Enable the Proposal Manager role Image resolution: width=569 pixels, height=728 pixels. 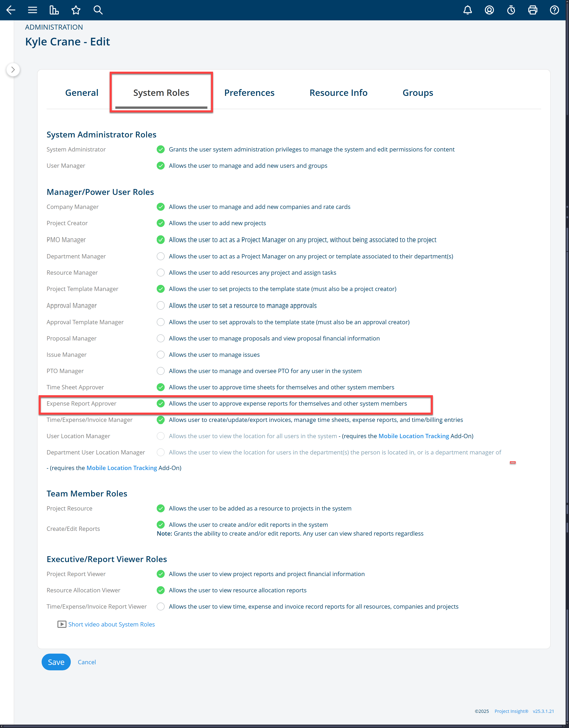(x=161, y=338)
